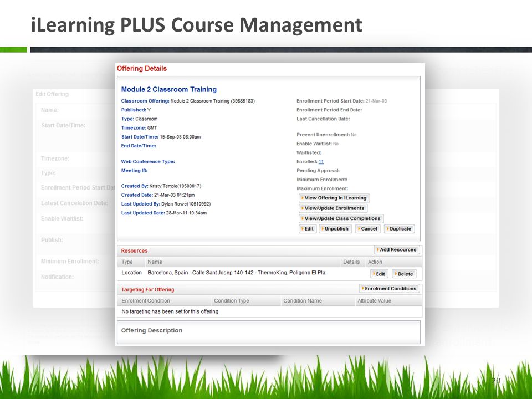Image resolution: width=532 pixels, height=399 pixels.
Task: Open Enrolment Conditions for targeting
Action: tap(389, 288)
